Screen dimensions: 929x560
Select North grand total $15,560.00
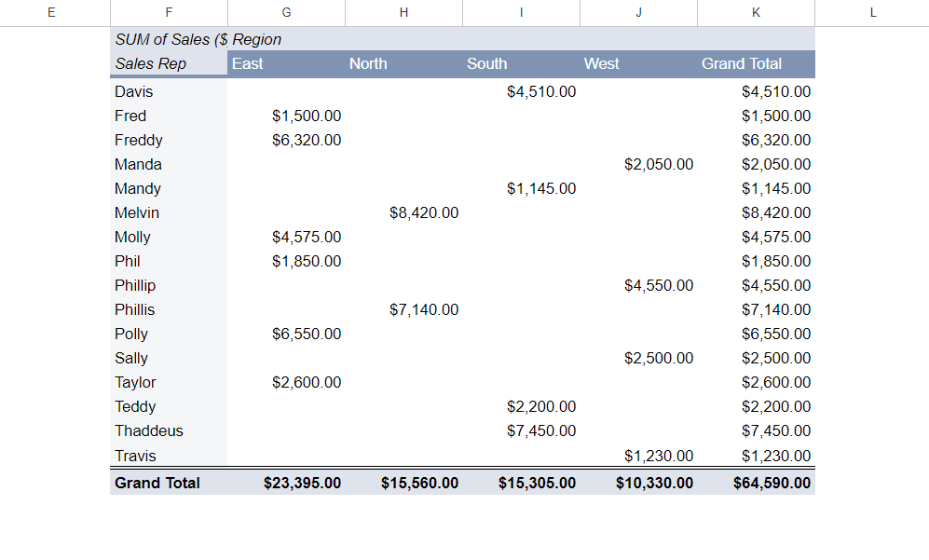[403, 483]
